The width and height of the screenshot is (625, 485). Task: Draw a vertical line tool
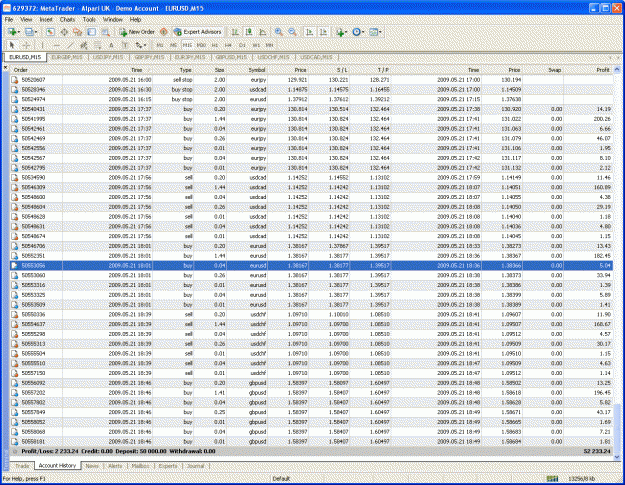[42, 45]
